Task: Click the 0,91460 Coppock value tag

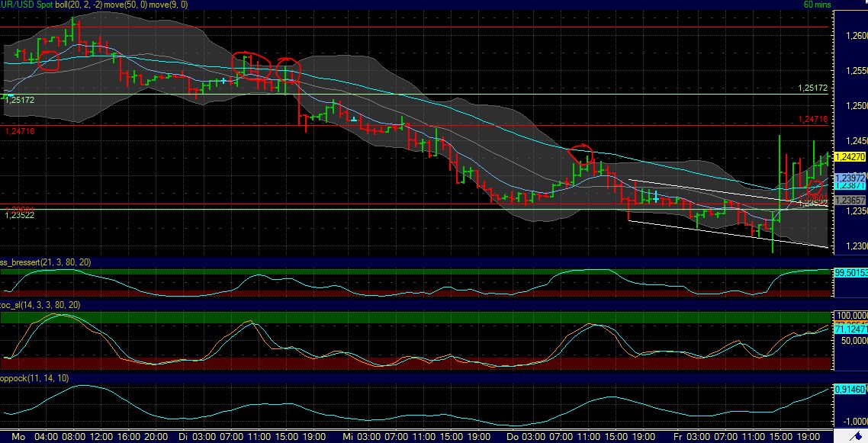Action: (x=850, y=390)
